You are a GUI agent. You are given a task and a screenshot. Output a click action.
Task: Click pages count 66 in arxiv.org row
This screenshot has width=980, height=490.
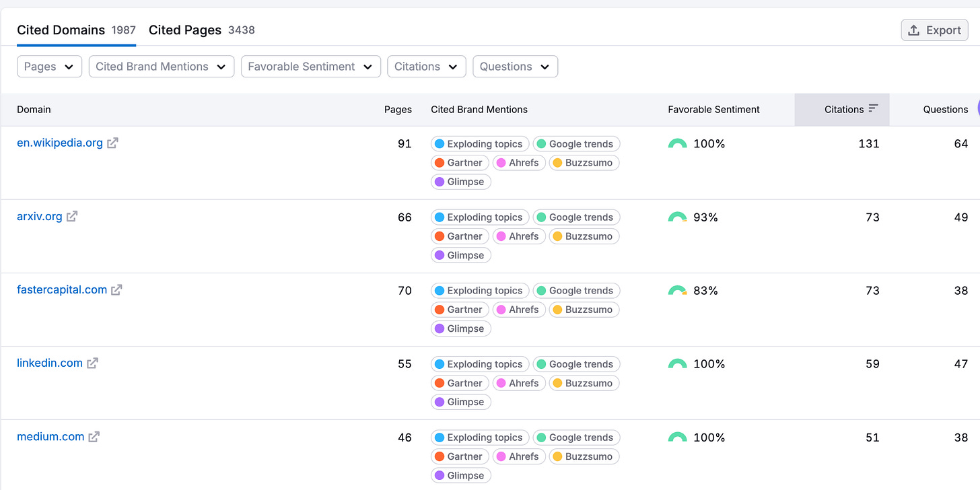tap(405, 217)
